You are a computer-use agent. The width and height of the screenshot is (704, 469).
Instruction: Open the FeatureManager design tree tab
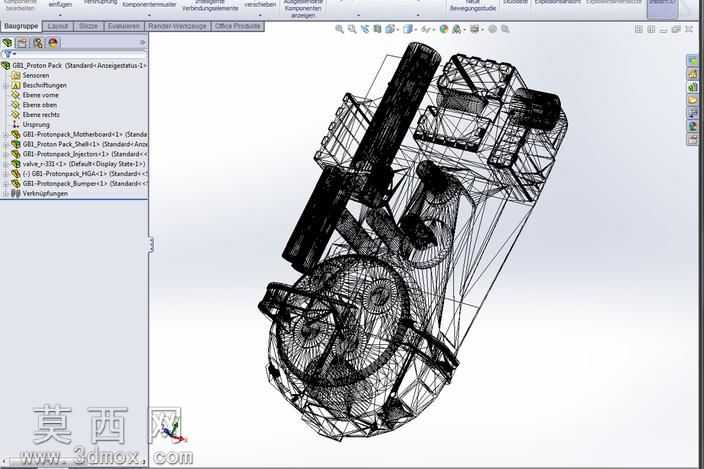(7, 43)
